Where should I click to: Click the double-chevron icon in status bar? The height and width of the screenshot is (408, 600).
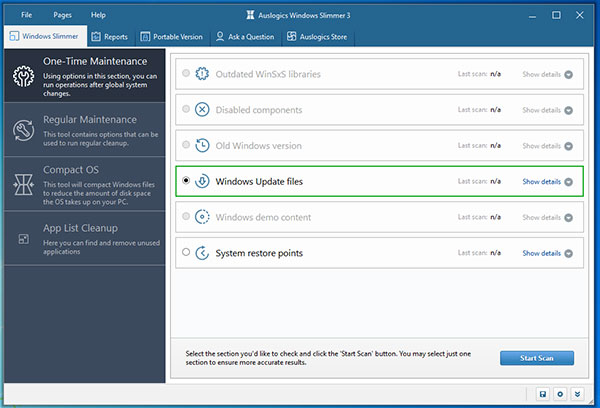click(577, 394)
